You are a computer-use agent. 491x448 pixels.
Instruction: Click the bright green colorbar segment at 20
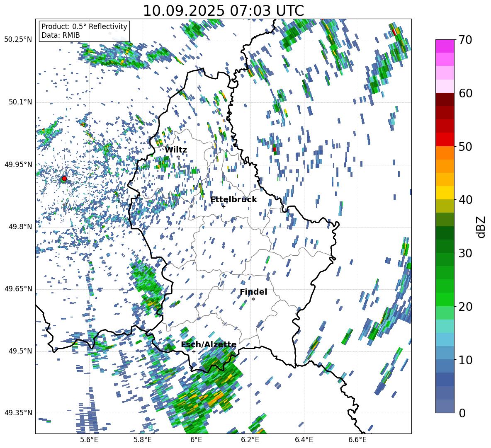click(x=445, y=299)
